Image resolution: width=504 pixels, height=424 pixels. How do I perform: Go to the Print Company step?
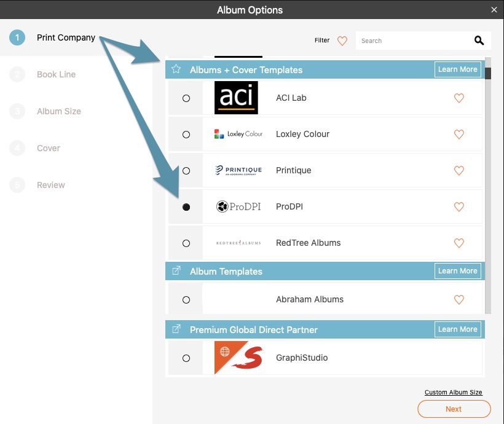click(52, 37)
